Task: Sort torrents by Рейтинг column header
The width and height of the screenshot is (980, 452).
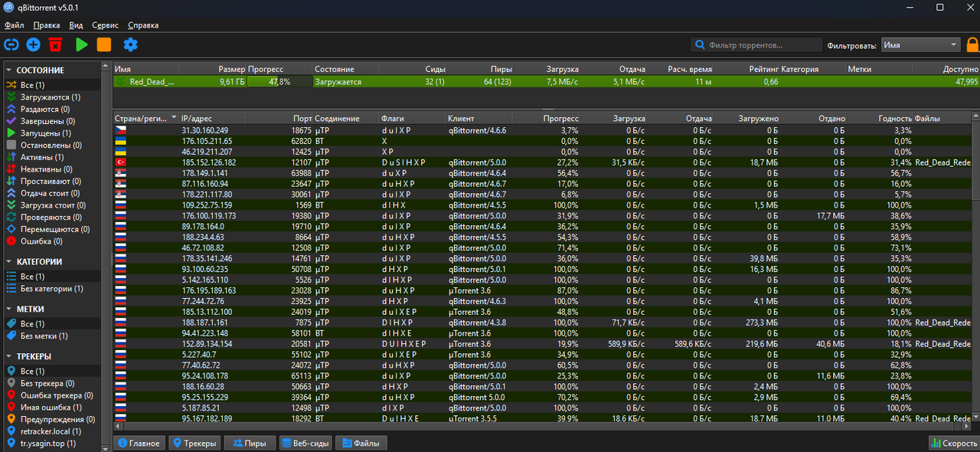Action: click(x=746, y=69)
